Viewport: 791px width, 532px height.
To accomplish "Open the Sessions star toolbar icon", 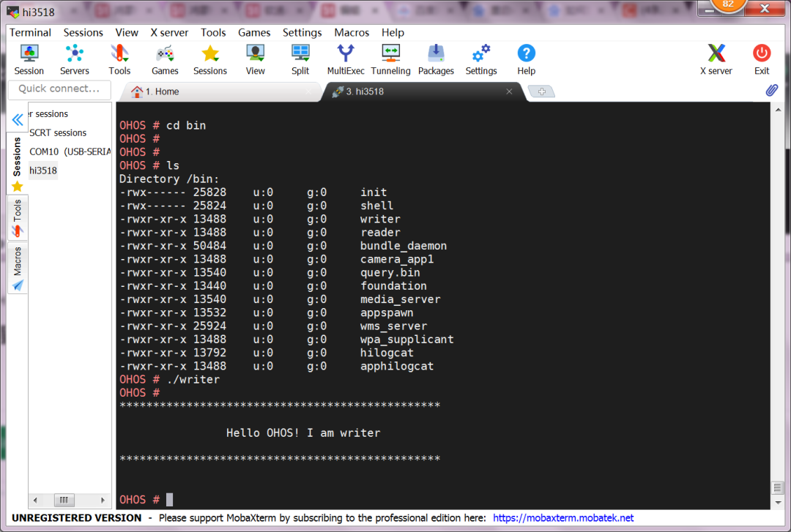I will tap(210, 59).
